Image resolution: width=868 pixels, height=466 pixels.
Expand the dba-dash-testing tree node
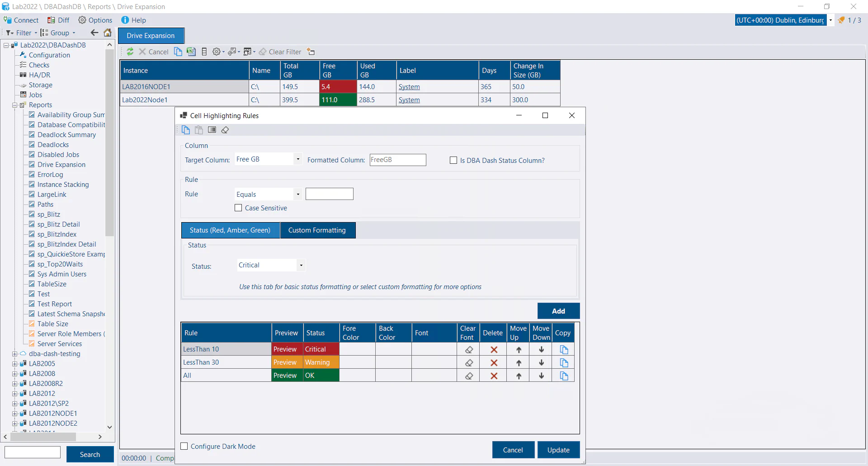tap(14, 354)
